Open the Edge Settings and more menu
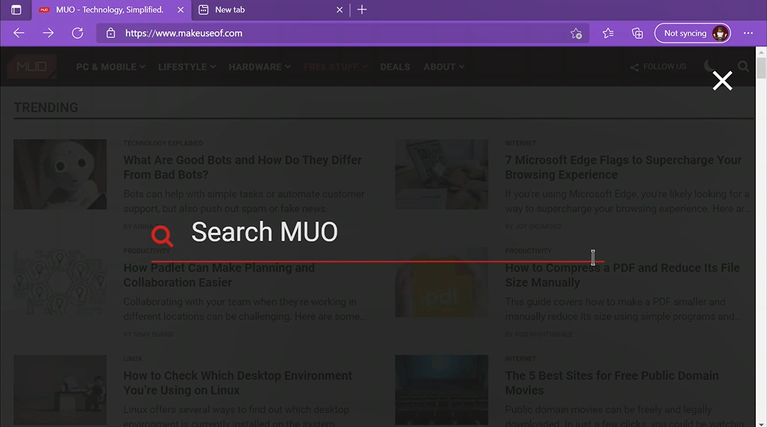767x427 pixels. pos(748,33)
